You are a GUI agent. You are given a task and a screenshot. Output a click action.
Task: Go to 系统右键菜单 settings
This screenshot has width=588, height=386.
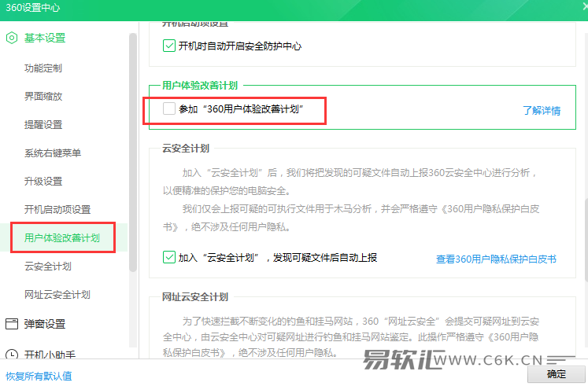tap(53, 153)
